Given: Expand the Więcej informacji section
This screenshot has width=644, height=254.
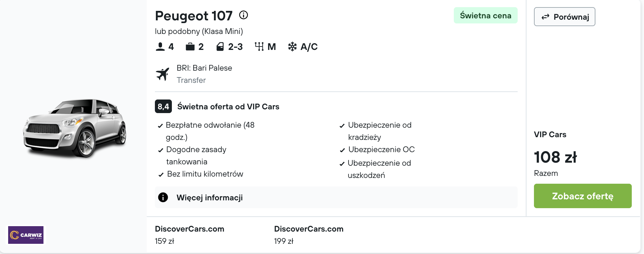Looking at the screenshot, I should tap(336, 197).
